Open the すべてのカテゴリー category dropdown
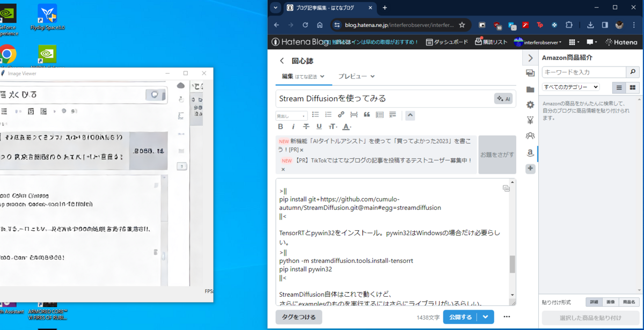Viewport: 644px width, 330px height. pos(570,87)
